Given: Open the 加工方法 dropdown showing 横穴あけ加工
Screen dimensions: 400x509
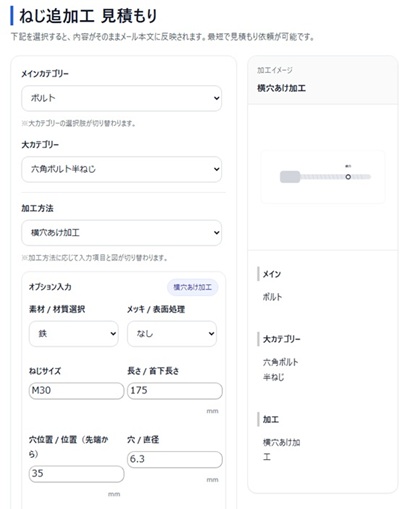Looking at the screenshot, I should [x=122, y=233].
